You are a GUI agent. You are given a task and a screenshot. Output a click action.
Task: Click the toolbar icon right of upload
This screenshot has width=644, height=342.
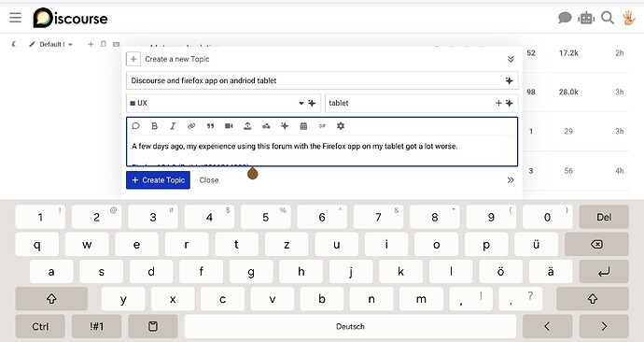pyautogui.click(x=266, y=126)
